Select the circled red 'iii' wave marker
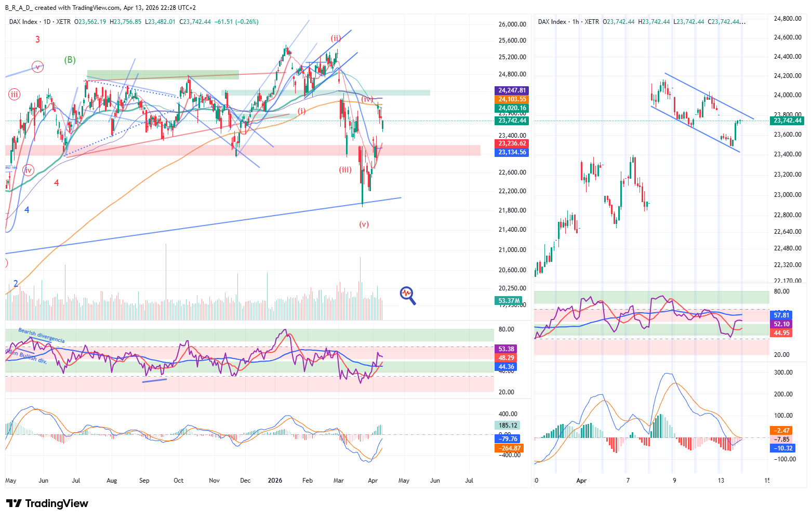The width and height of the screenshot is (812, 519). pos(14,94)
